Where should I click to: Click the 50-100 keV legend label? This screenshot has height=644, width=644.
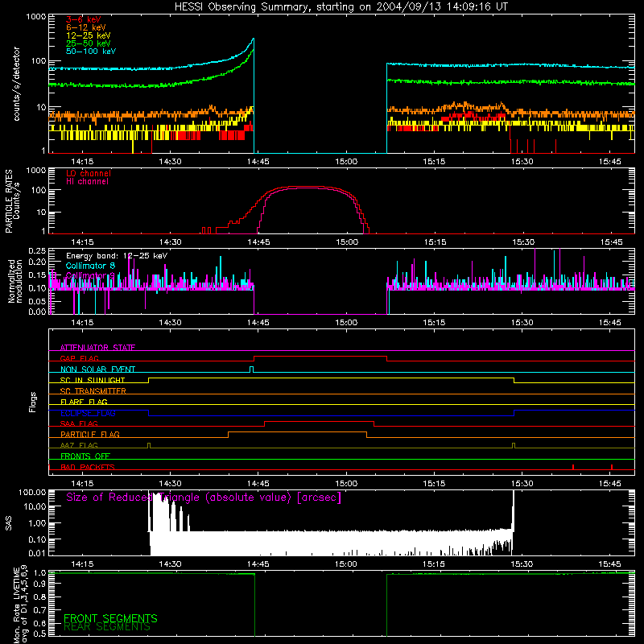91,52
